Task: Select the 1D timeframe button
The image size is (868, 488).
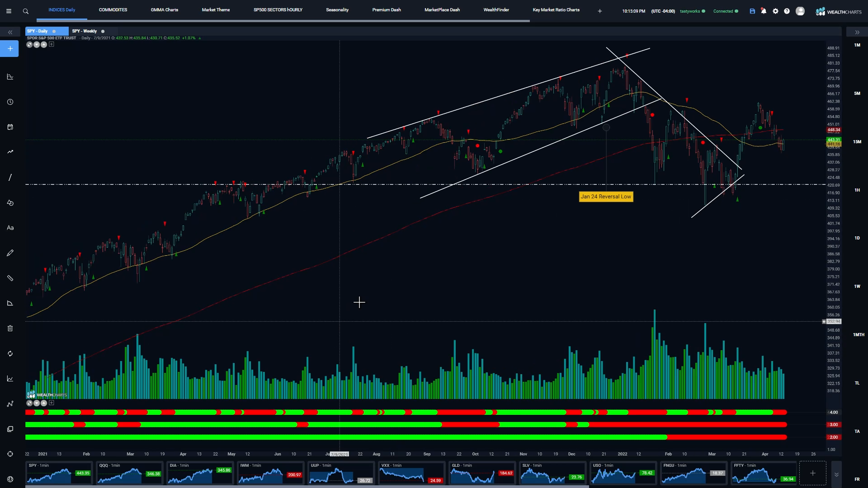Action: (x=857, y=238)
